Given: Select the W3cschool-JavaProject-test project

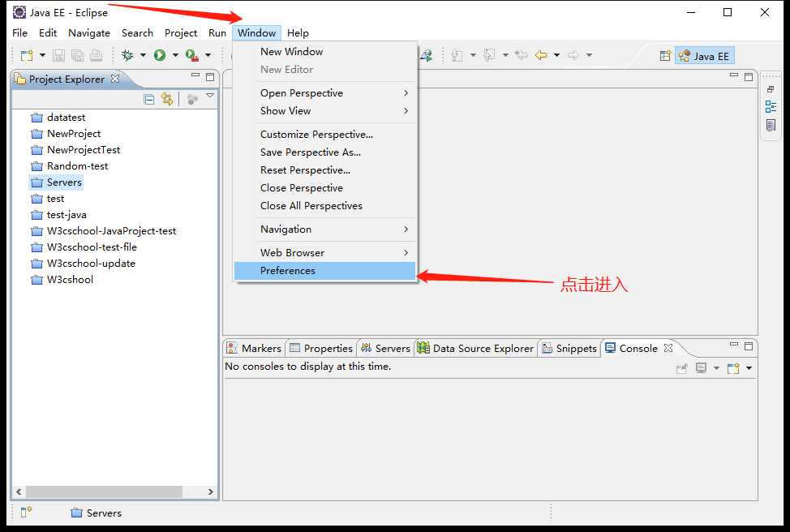Looking at the screenshot, I should point(111,231).
